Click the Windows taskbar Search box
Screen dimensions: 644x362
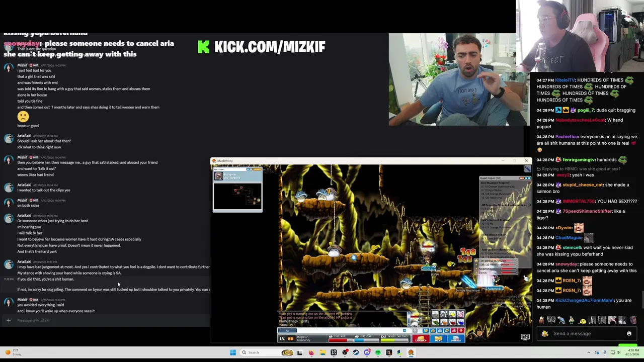coord(267,352)
